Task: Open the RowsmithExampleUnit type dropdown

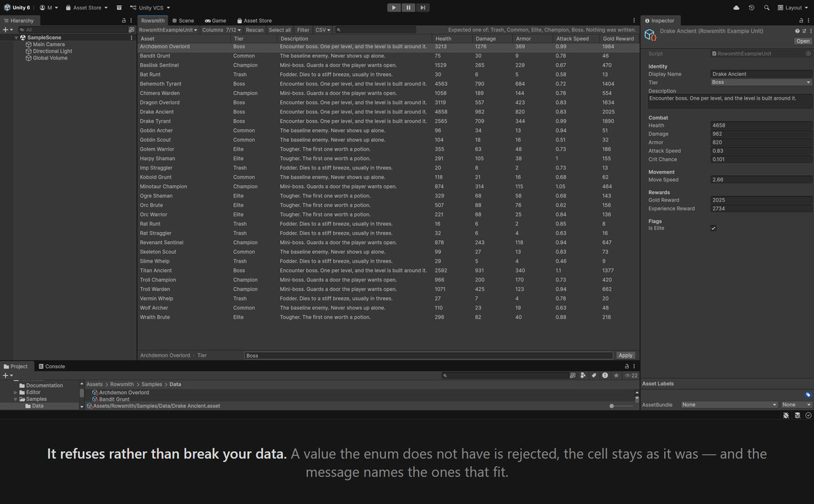Action: [168, 30]
